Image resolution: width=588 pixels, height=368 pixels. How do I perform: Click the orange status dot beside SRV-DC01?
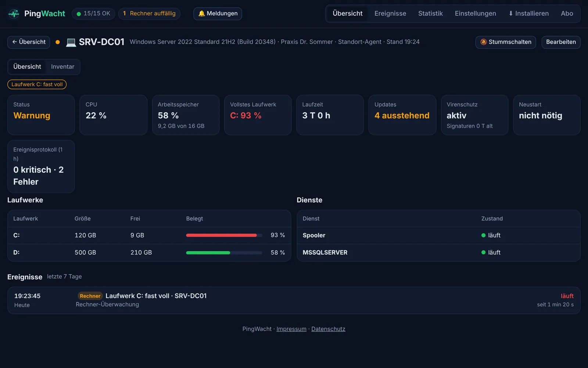point(58,42)
